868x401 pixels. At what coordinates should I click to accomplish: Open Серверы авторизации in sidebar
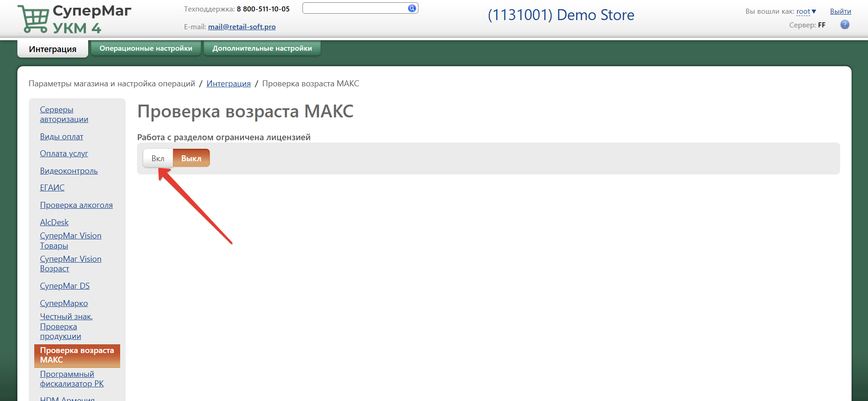coord(64,114)
